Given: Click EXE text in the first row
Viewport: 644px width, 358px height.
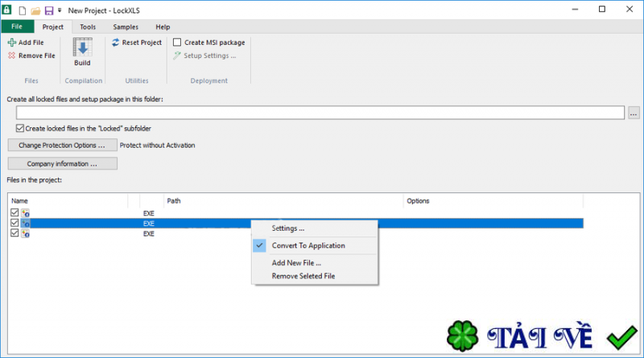Looking at the screenshot, I should [149, 213].
